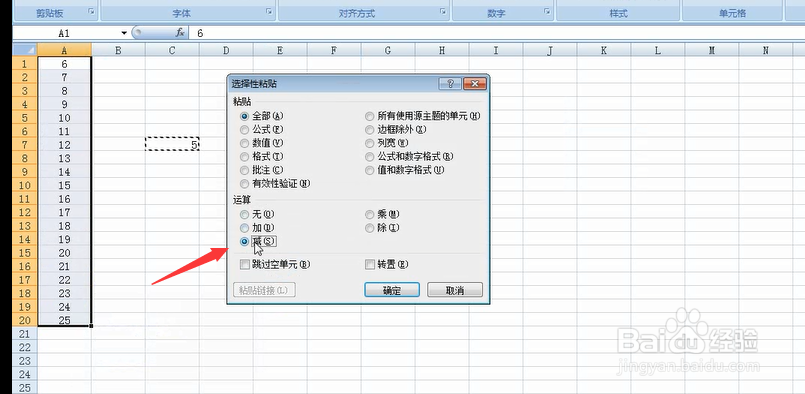Open the help button in Paste Special dialog

pyautogui.click(x=450, y=84)
